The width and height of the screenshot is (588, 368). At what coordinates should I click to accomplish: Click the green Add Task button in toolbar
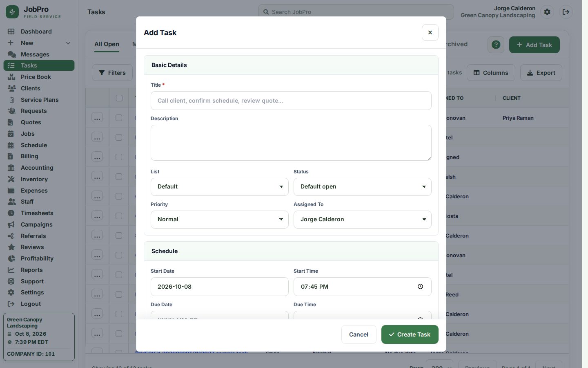(535, 45)
